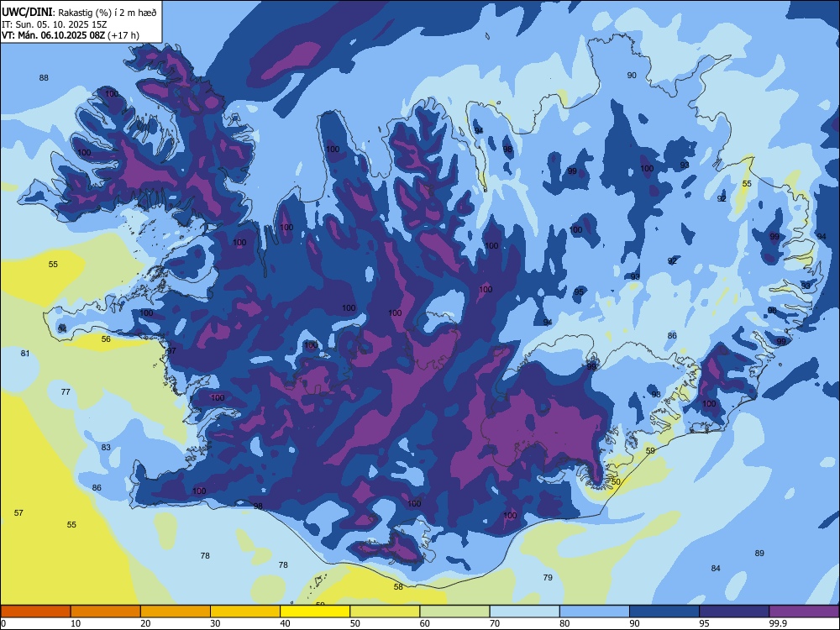The height and width of the screenshot is (630, 840).
Task: Click the legend tick label '60'
Action: pos(425,623)
